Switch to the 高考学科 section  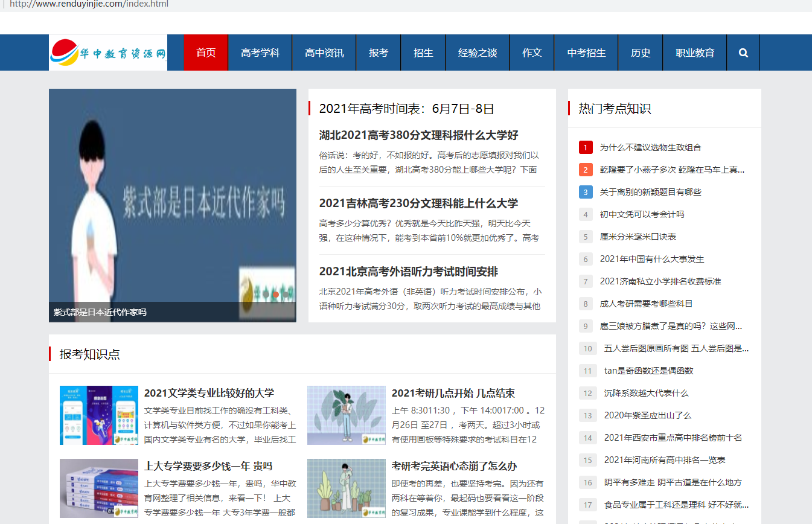(260, 53)
